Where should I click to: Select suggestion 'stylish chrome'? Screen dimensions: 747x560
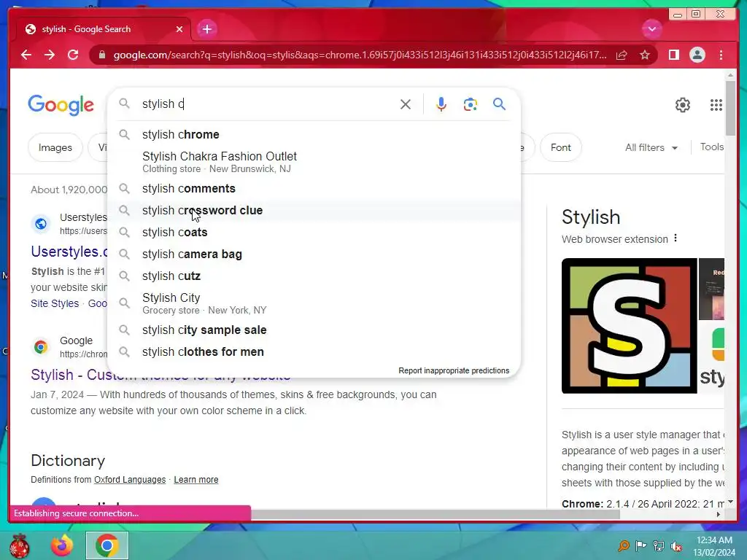[314, 135]
